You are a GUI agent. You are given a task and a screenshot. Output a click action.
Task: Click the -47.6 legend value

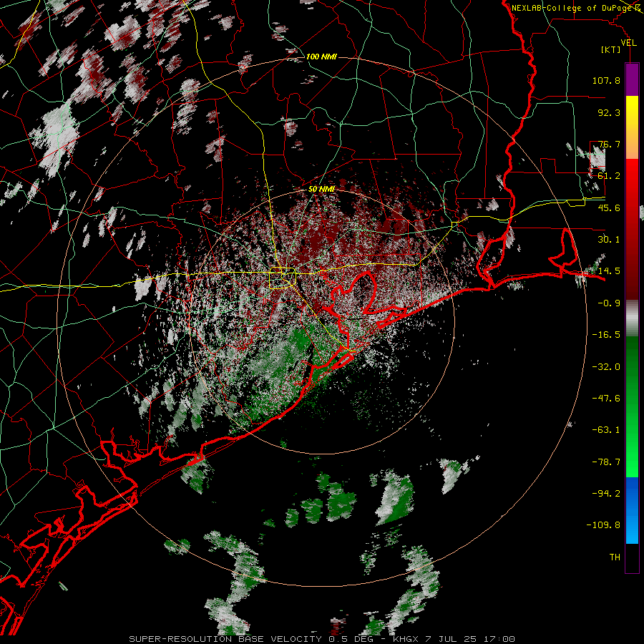606,399
